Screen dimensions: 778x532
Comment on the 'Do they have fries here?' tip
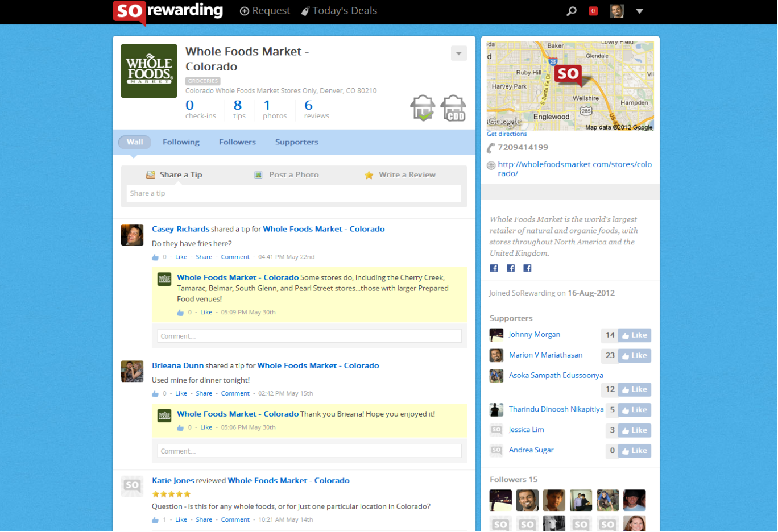pos(235,257)
